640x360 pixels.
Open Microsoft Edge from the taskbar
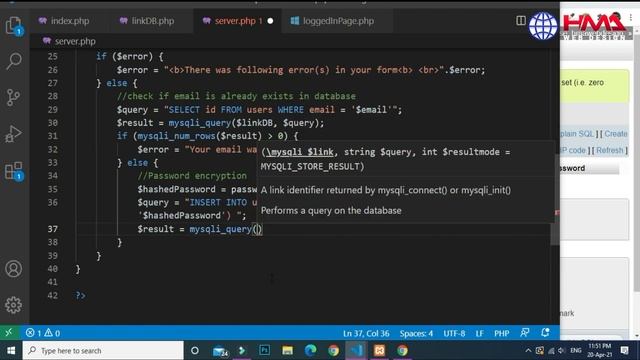coord(311,350)
